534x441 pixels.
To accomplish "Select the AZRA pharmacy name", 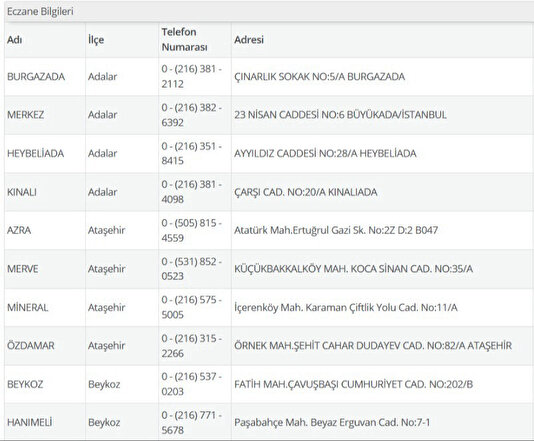I will (x=19, y=231).
